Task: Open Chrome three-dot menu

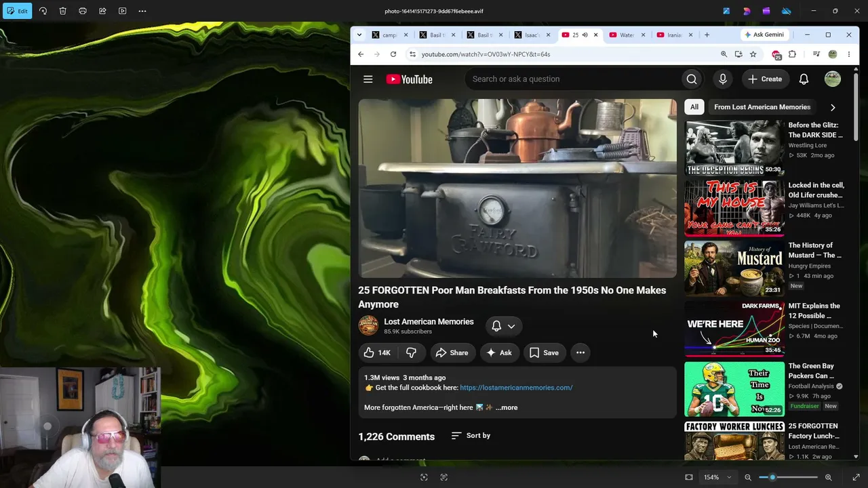Action: click(x=848, y=54)
